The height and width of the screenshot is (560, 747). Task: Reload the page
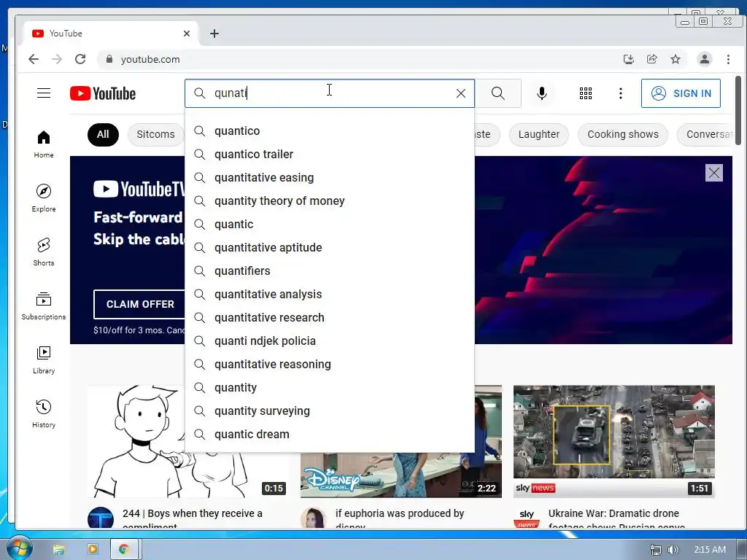click(x=80, y=59)
